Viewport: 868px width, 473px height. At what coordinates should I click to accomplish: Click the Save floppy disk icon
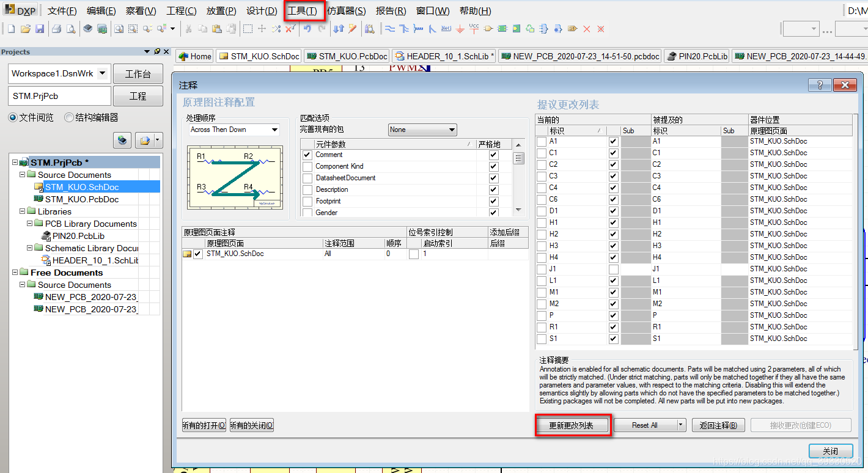[39, 29]
